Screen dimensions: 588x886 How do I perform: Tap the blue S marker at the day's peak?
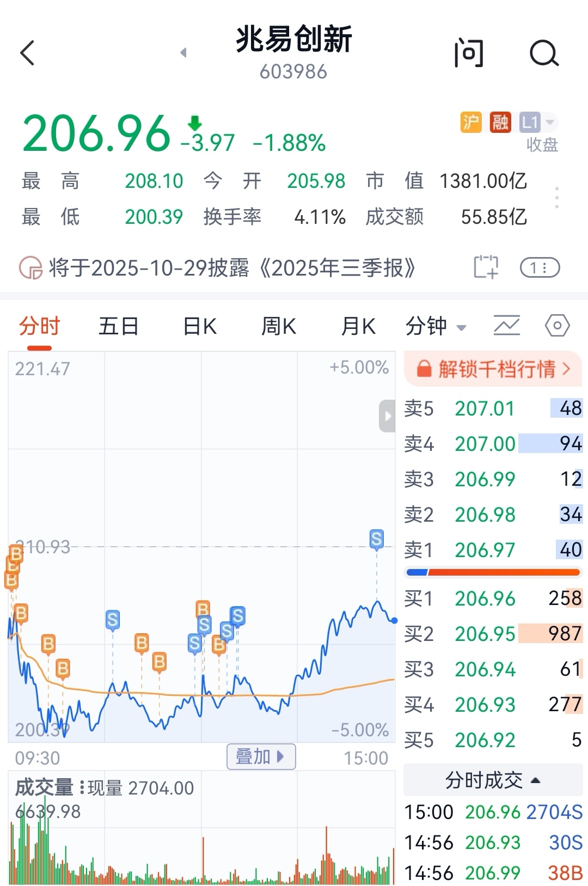point(376,539)
